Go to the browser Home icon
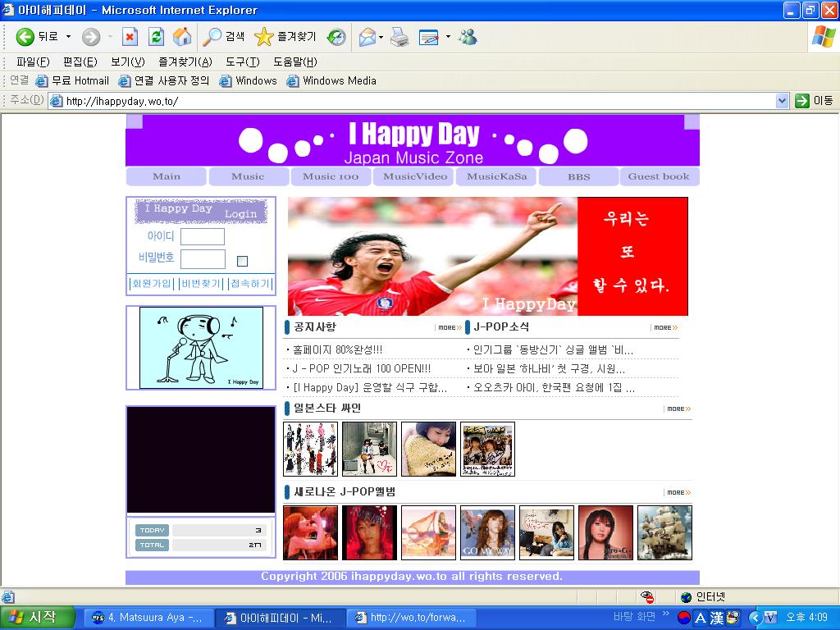This screenshot has width=840, height=630. (181, 37)
